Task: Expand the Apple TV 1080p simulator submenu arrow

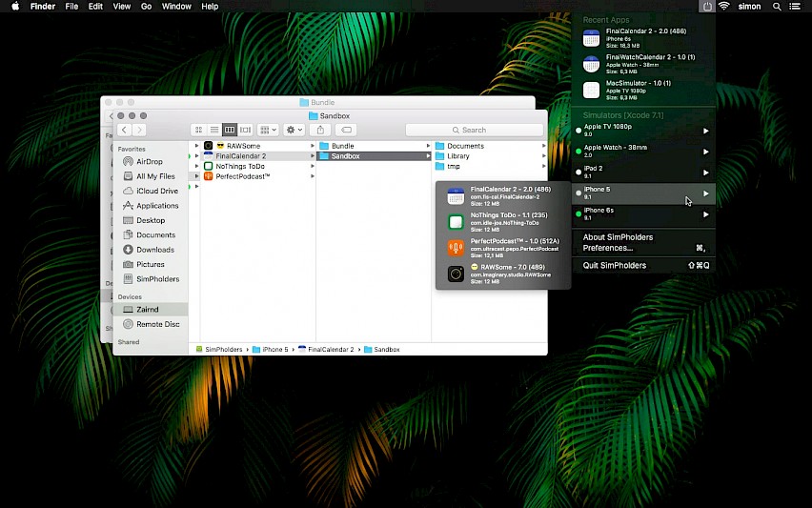Action: pyautogui.click(x=705, y=131)
